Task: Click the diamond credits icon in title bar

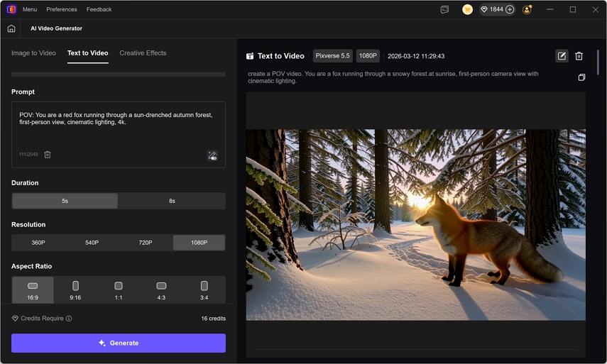Action: click(x=484, y=9)
